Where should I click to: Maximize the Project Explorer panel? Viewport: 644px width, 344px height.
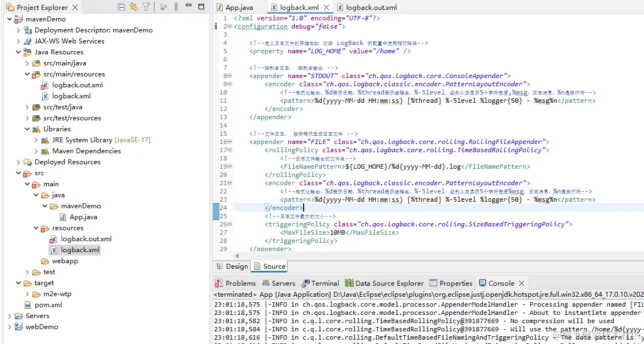[201, 7]
